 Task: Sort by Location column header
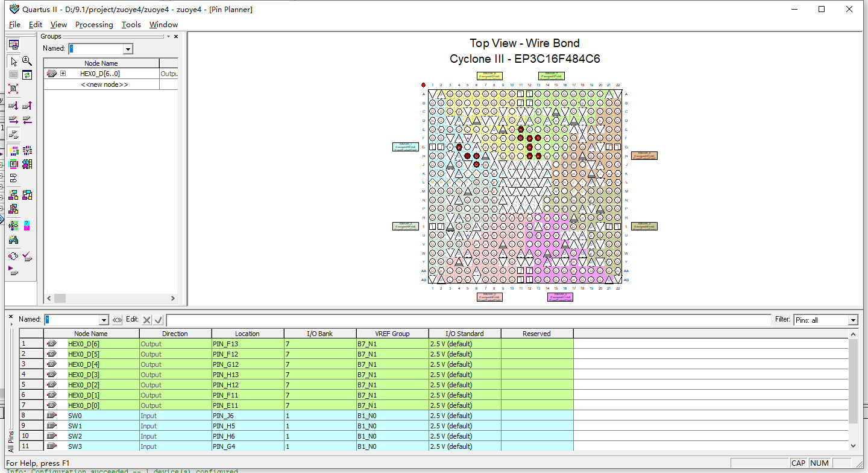click(x=248, y=334)
